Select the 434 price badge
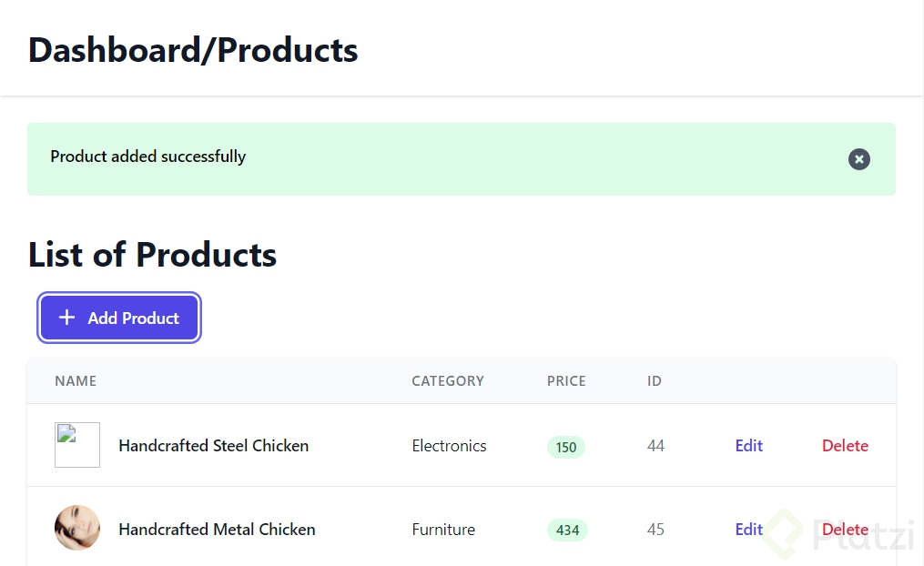924x566 pixels. tap(567, 531)
